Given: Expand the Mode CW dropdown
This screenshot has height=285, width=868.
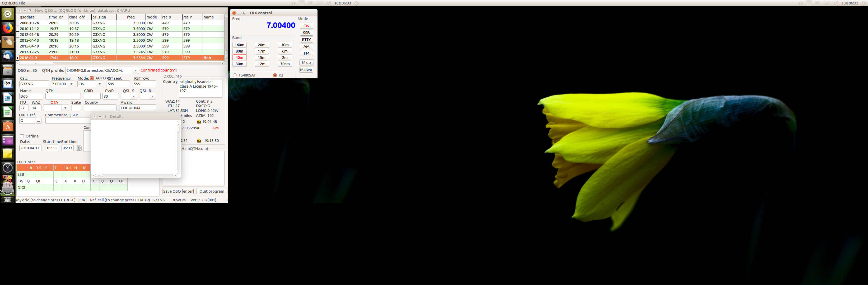Looking at the screenshot, I should pyautogui.click(x=100, y=84).
